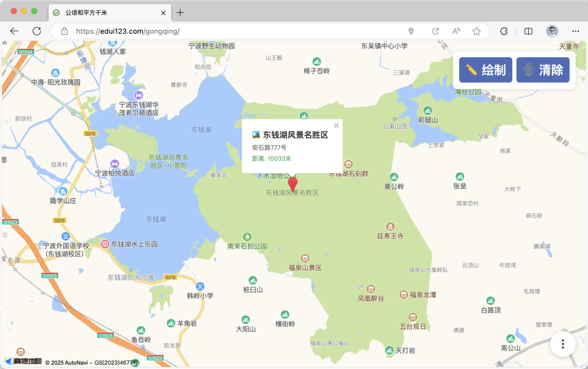Viewport: 588px width, 369px height.
Task: Click the 绘制 draw button
Action: pos(485,70)
